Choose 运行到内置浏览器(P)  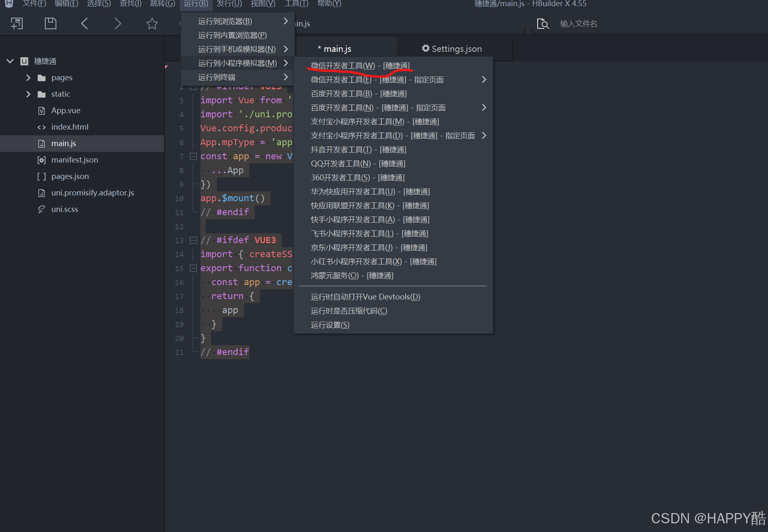pyautogui.click(x=232, y=35)
